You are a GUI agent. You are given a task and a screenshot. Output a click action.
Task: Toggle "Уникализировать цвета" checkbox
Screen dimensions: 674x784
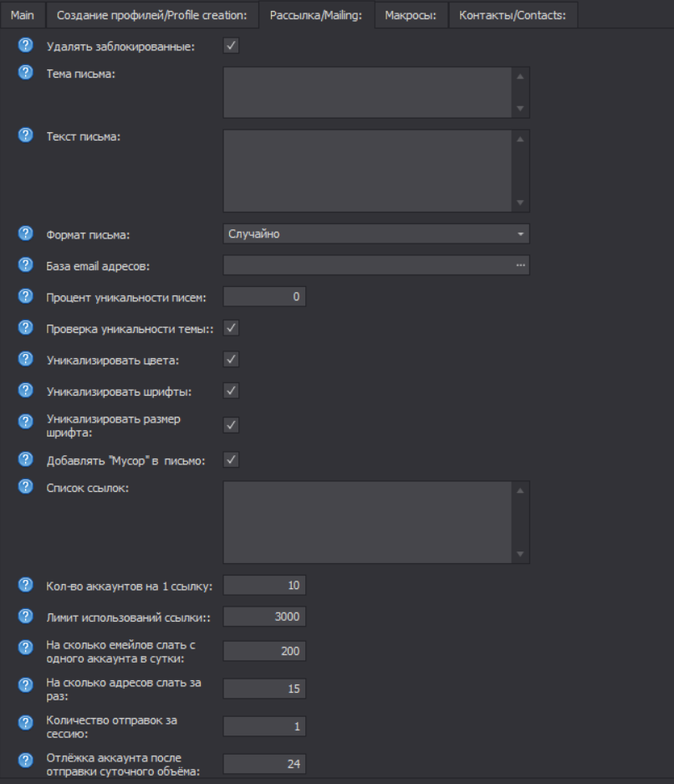[232, 359]
